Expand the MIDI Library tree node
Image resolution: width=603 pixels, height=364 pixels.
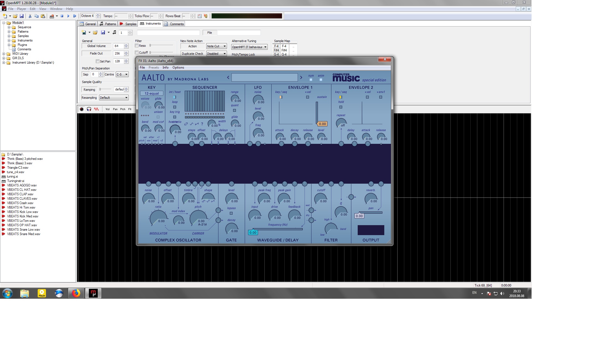(x=4, y=54)
